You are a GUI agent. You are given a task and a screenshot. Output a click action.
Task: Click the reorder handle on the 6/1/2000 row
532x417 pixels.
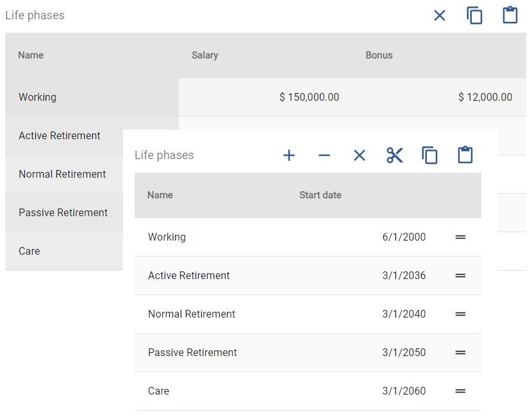(460, 237)
